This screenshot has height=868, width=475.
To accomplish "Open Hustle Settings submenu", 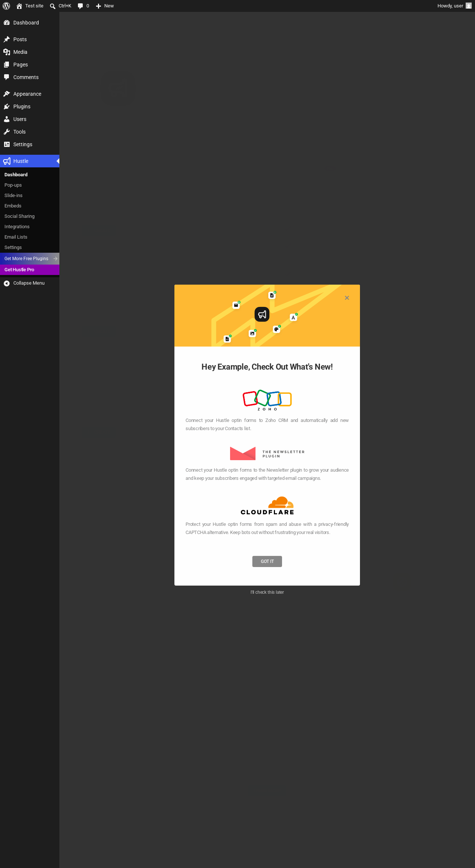I will 30,248.
